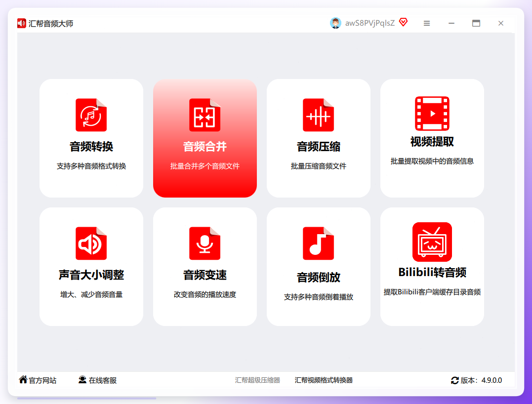
Task: Click description 提取Bilibili客户端缓存目录音频
Action: pos(432,292)
